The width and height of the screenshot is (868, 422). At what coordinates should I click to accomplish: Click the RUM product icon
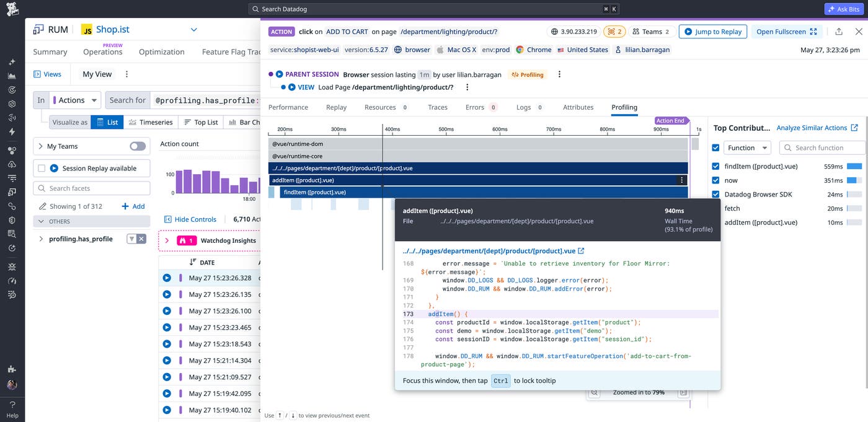pyautogui.click(x=38, y=29)
